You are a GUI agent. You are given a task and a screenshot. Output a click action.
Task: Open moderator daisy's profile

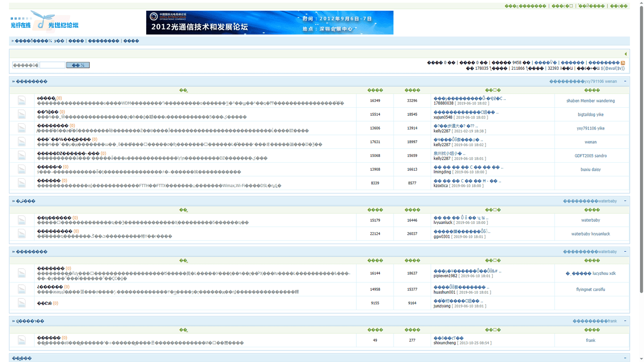pos(596,170)
